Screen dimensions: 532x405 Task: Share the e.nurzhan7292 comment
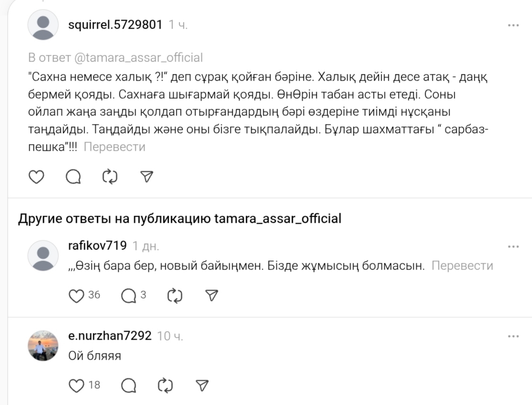click(x=202, y=385)
